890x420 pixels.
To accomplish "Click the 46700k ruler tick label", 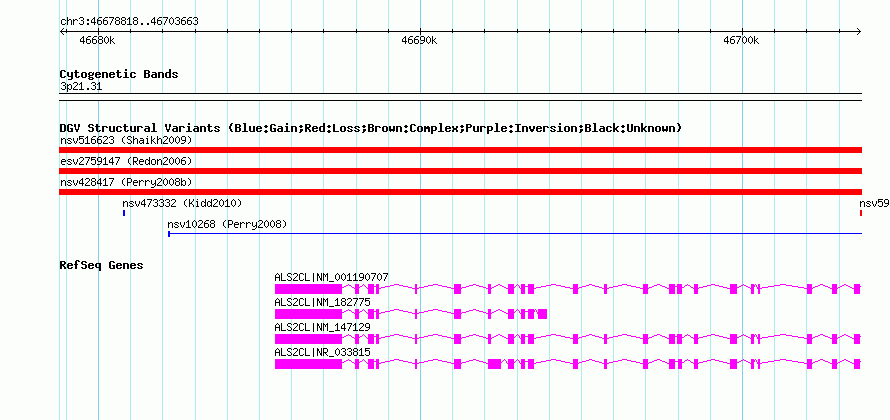I will click(x=741, y=41).
